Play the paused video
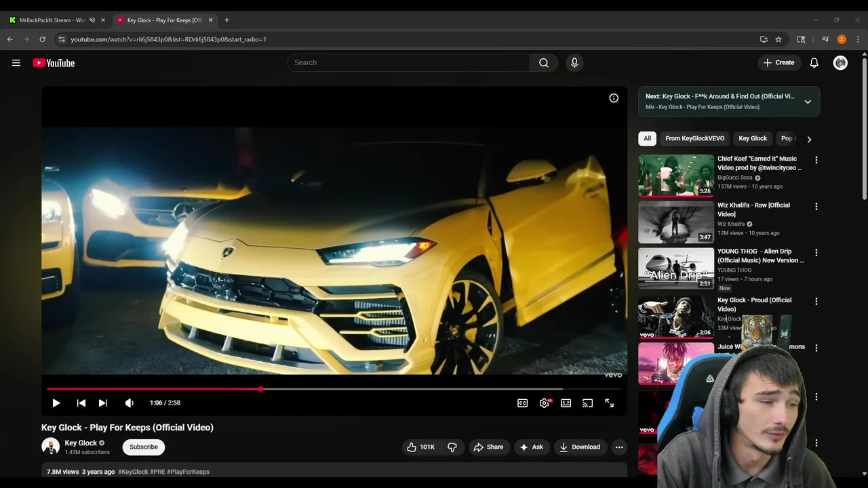 (x=56, y=403)
